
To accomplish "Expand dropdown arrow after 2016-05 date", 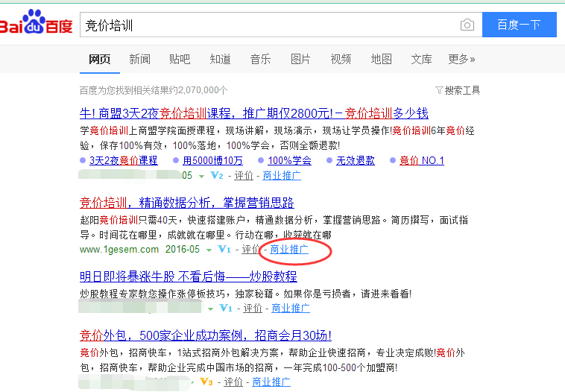I will 209,250.
